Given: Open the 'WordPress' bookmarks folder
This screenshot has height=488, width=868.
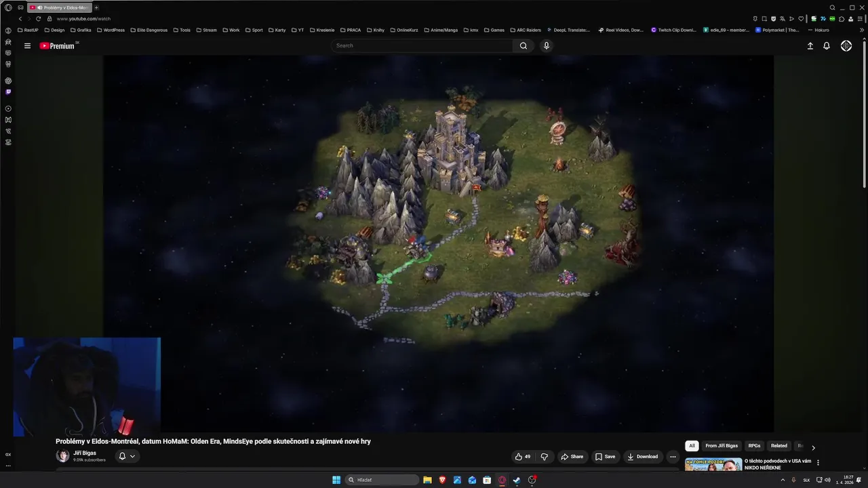Looking at the screenshot, I should click(x=111, y=30).
